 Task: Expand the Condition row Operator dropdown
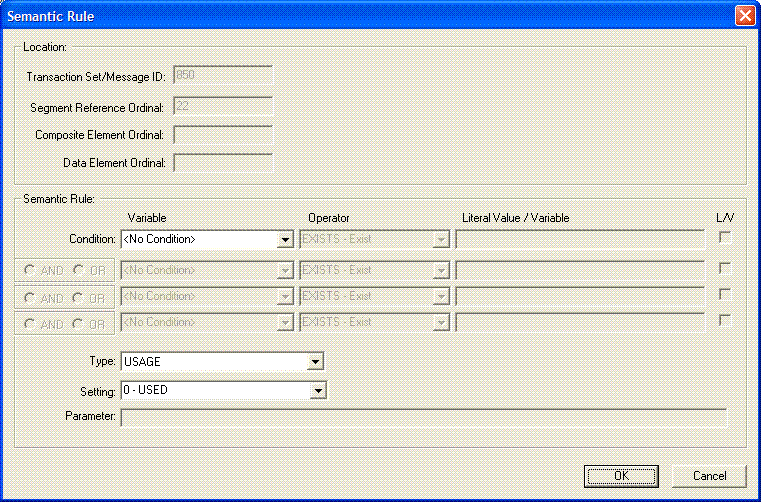[x=440, y=240]
